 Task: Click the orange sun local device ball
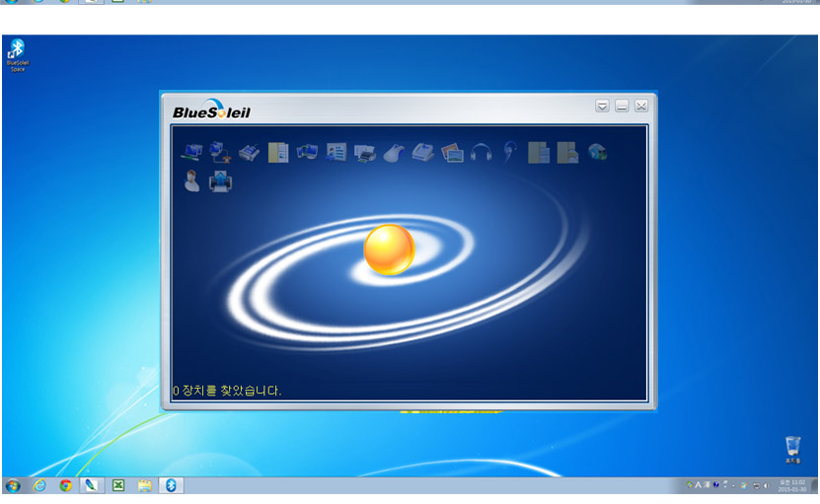tap(389, 250)
